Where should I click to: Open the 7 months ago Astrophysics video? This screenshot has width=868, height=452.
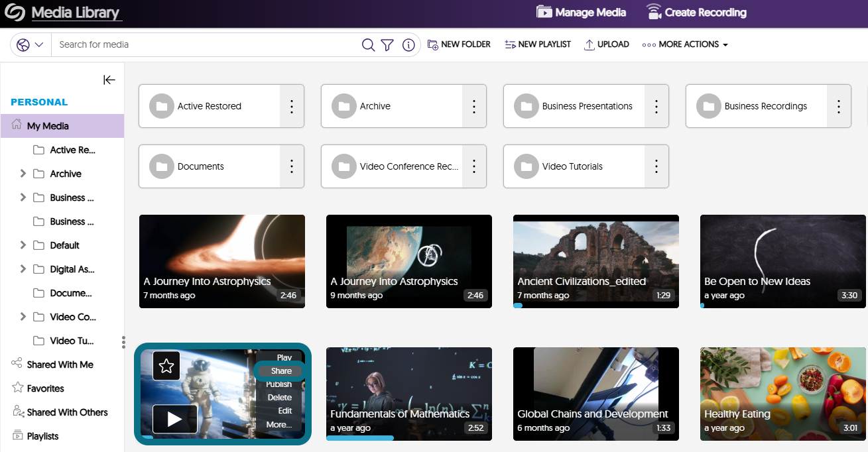coord(222,261)
